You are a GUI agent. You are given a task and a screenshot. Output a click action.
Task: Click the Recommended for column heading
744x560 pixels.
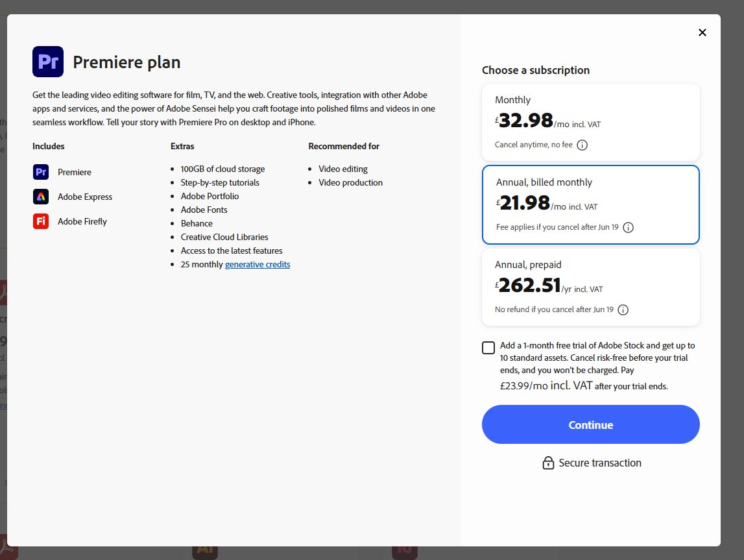[344, 146]
